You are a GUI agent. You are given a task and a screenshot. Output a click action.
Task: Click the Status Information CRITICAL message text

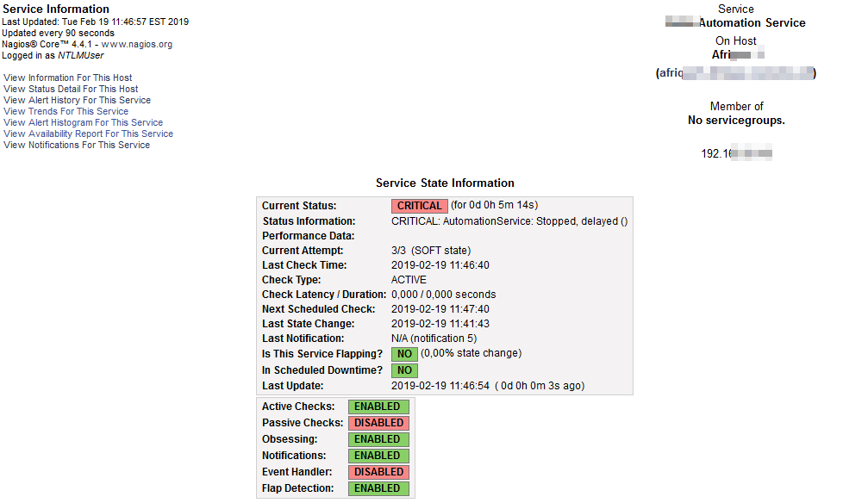pyautogui.click(x=509, y=221)
